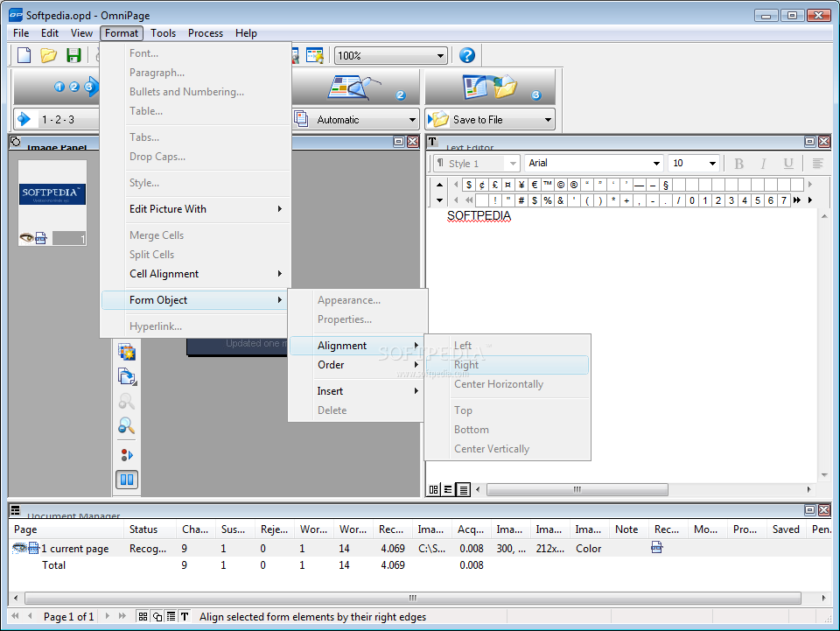840x631 pixels.
Task: Insert the ampersand & character
Action: tap(560, 200)
